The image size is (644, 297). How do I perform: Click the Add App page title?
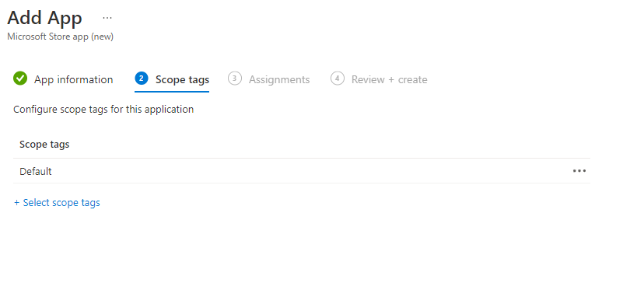click(x=45, y=18)
